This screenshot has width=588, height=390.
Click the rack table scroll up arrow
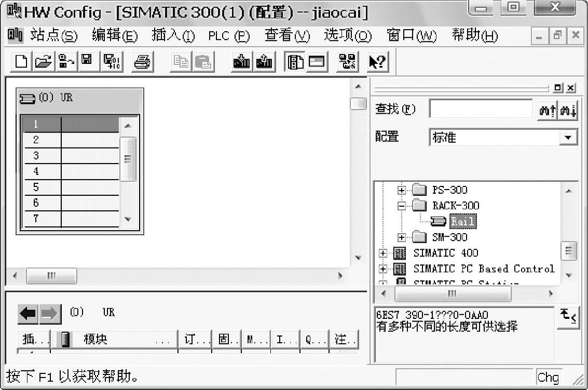click(128, 126)
